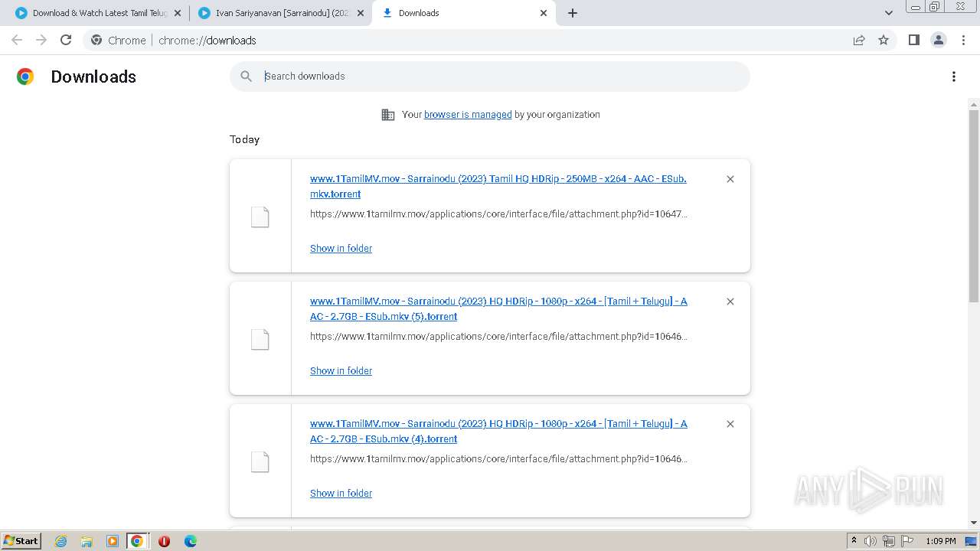The height and width of the screenshot is (551, 980).
Task: Switch to the Ivan Sariyanavan [Sarrainodu] tab
Action: [279, 13]
